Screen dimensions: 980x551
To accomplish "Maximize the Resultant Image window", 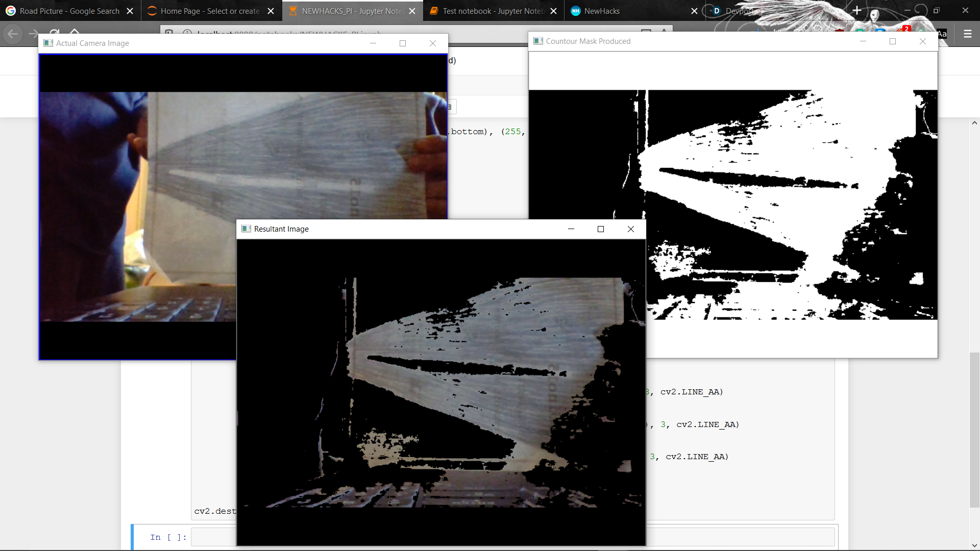I will [x=601, y=229].
